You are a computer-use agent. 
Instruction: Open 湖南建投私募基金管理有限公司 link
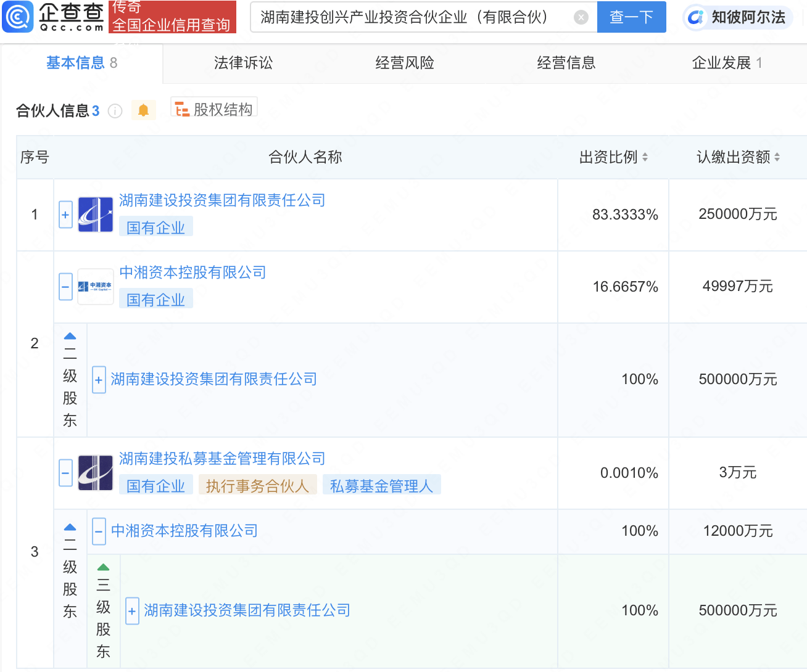(x=222, y=459)
